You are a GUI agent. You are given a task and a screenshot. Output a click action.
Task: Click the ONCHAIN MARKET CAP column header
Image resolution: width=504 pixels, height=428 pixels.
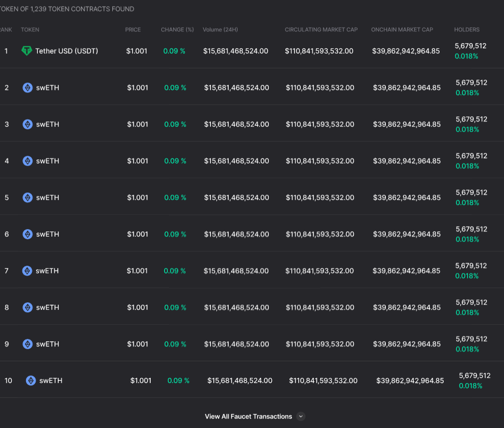pyautogui.click(x=402, y=30)
